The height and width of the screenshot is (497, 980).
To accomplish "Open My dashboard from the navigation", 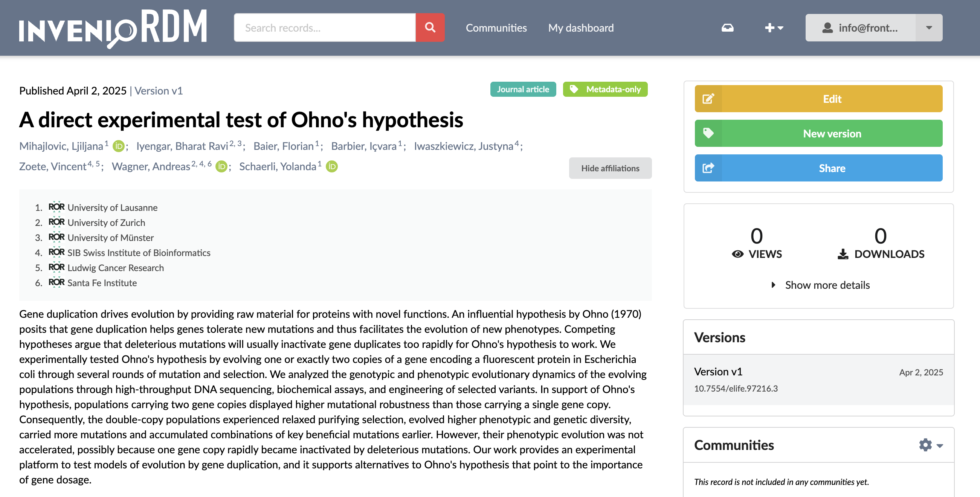I will 580,28.
